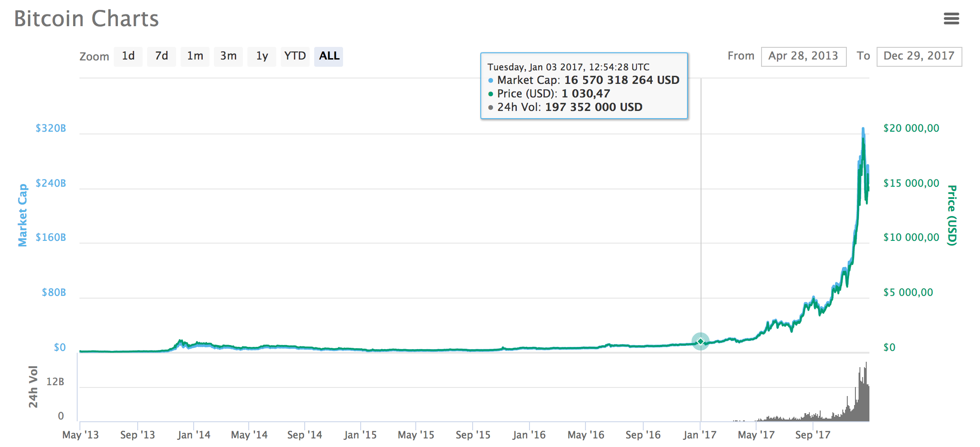
Task: Click the tooltip Market Cap value line
Action: pos(584,80)
